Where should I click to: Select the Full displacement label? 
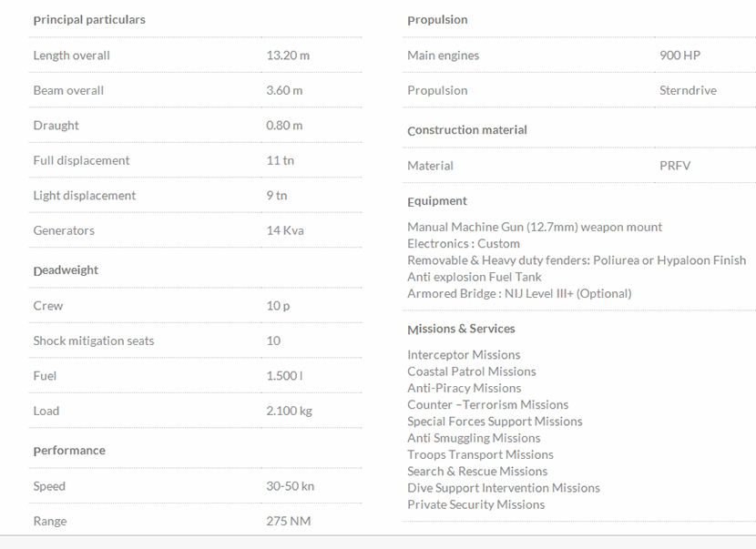pyautogui.click(x=81, y=161)
